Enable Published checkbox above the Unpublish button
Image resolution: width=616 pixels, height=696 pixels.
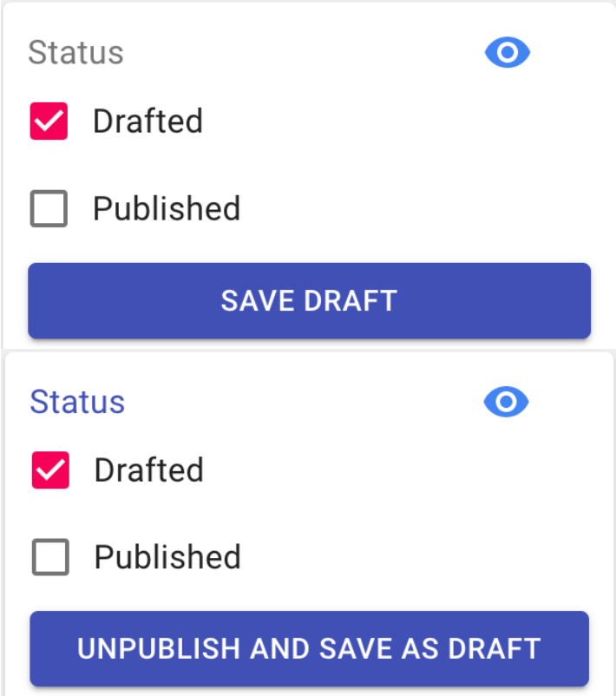pyautogui.click(x=50, y=557)
